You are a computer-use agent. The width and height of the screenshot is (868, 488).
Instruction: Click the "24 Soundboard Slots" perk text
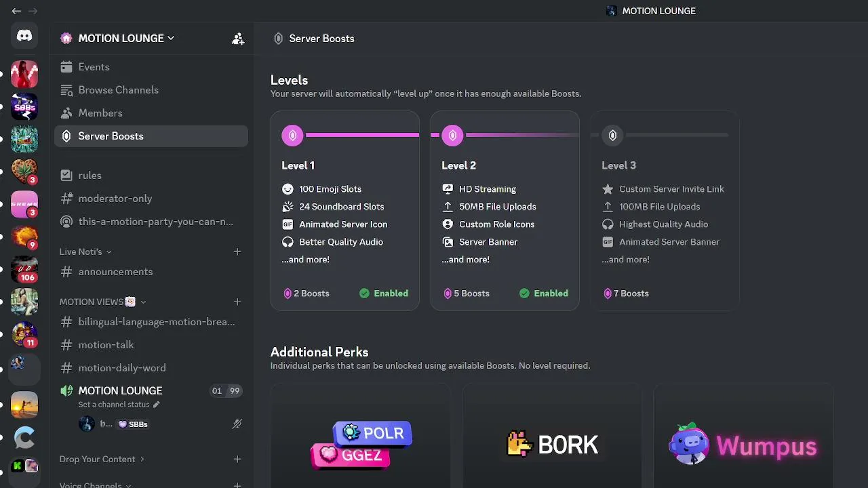pyautogui.click(x=342, y=207)
